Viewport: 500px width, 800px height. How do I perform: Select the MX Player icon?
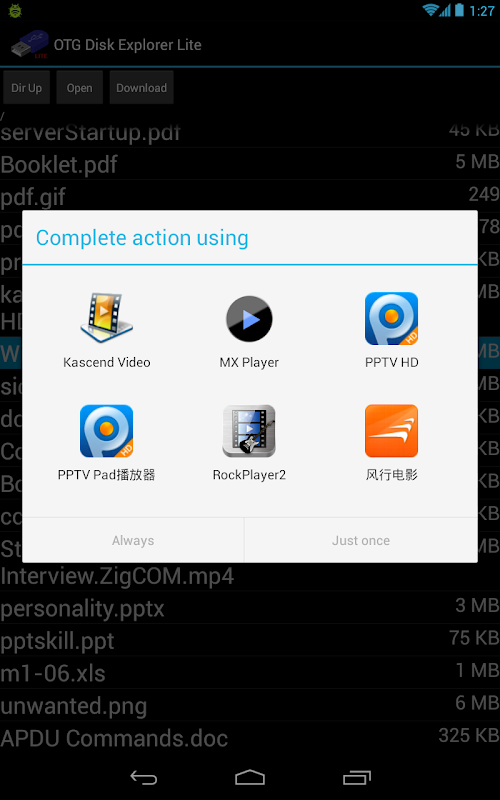click(249, 318)
